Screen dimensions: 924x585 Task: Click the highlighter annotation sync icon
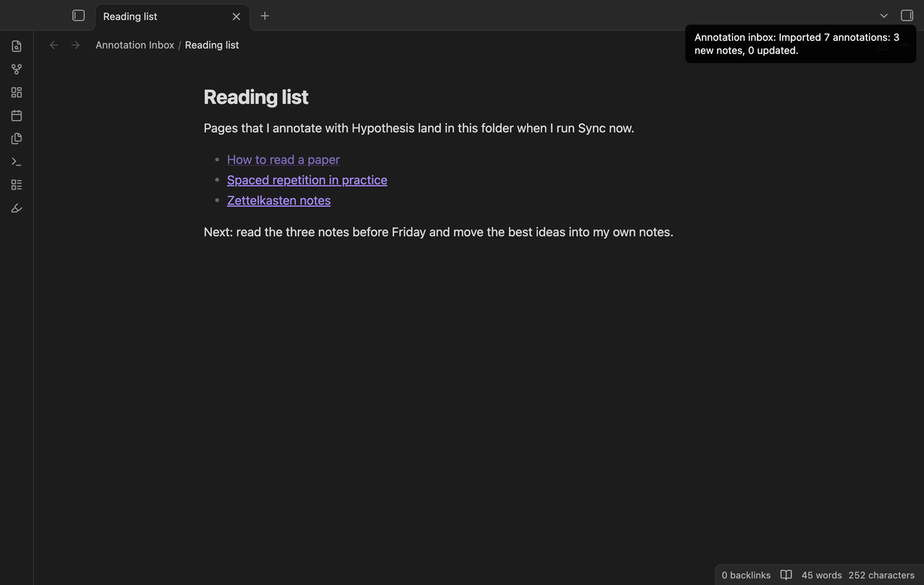[x=16, y=208]
